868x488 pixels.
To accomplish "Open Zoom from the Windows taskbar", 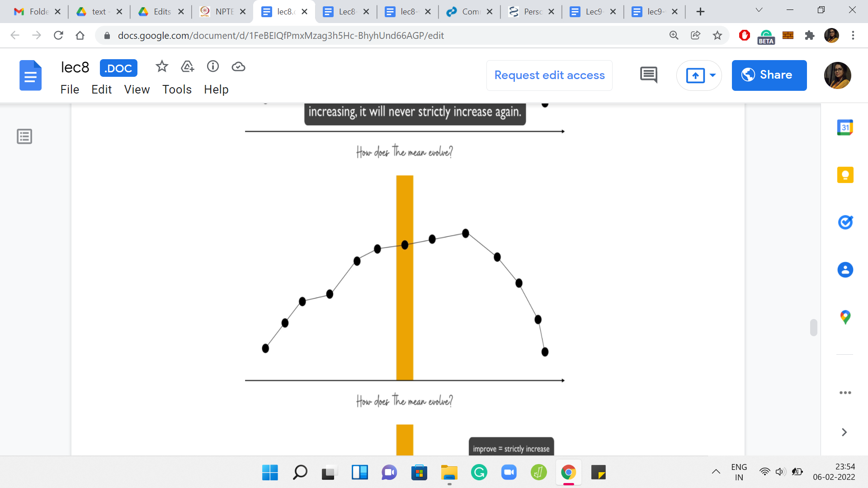I will (509, 473).
